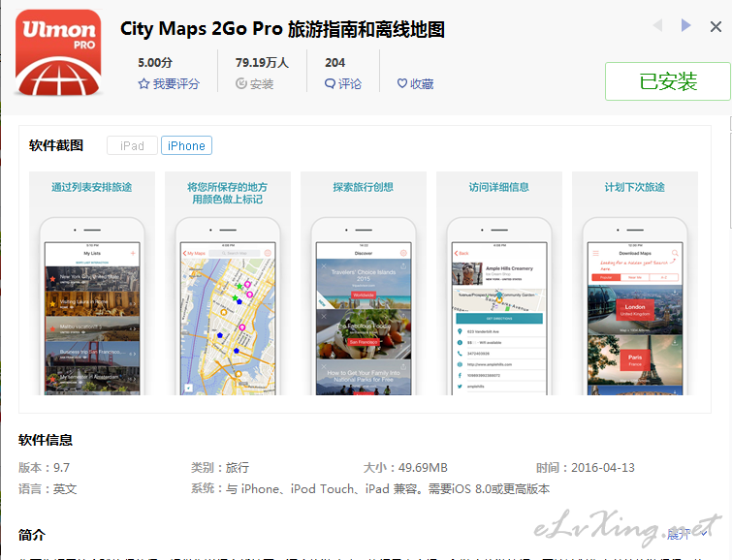This screenshot has height=560, width=732.
Task: Click the Ulmon PRO app icon
Action: (58, 52)
